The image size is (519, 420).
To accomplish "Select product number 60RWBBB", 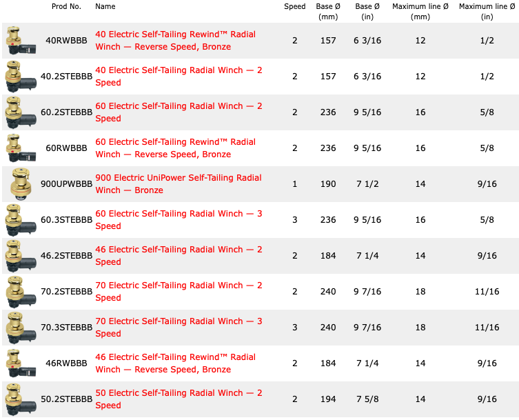I will pos(67,148).
